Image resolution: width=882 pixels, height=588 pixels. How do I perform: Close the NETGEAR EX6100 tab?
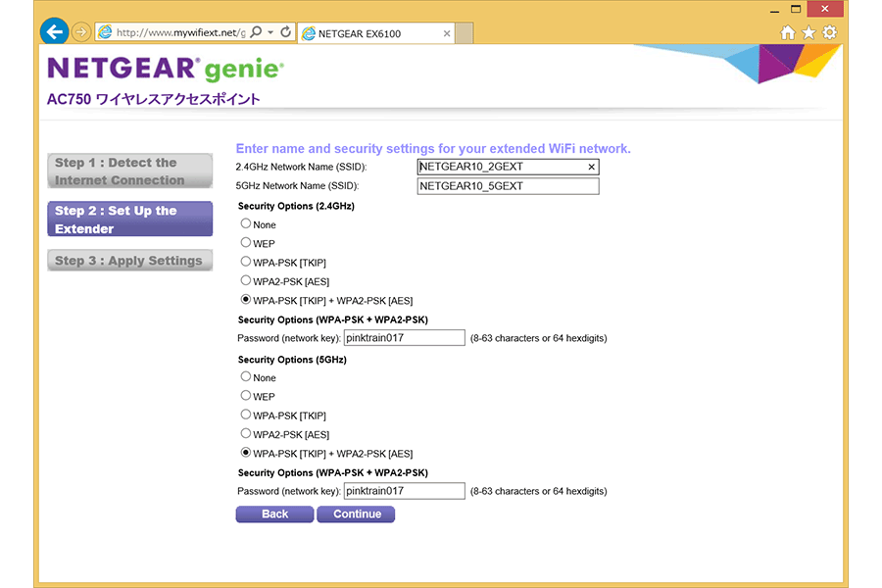447,33
